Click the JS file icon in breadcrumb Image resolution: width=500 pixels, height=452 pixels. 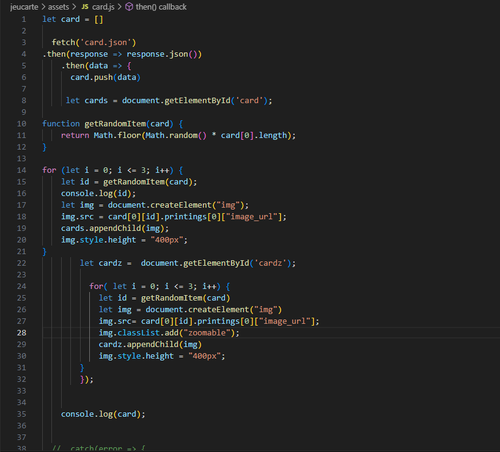pos(85,7)
